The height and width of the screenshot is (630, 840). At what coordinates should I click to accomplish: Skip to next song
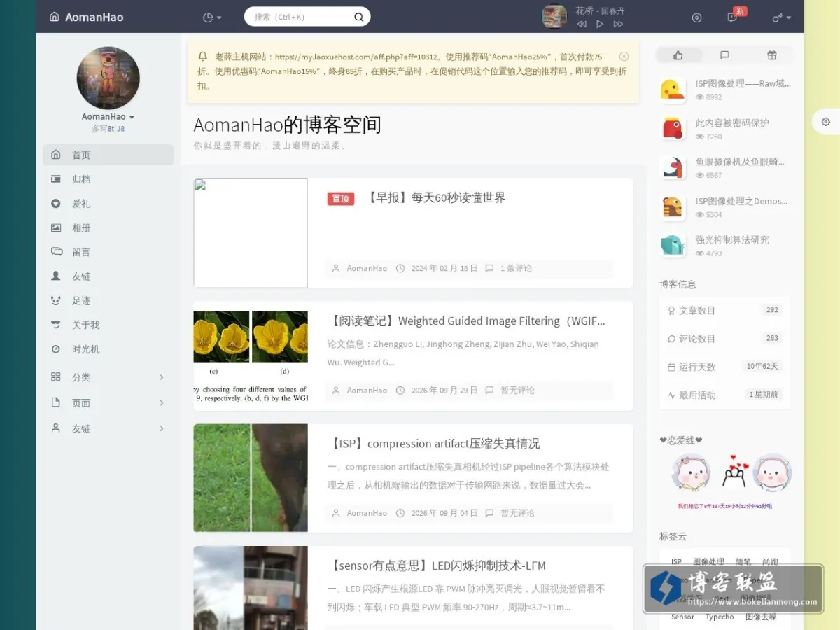pos(618,24)
